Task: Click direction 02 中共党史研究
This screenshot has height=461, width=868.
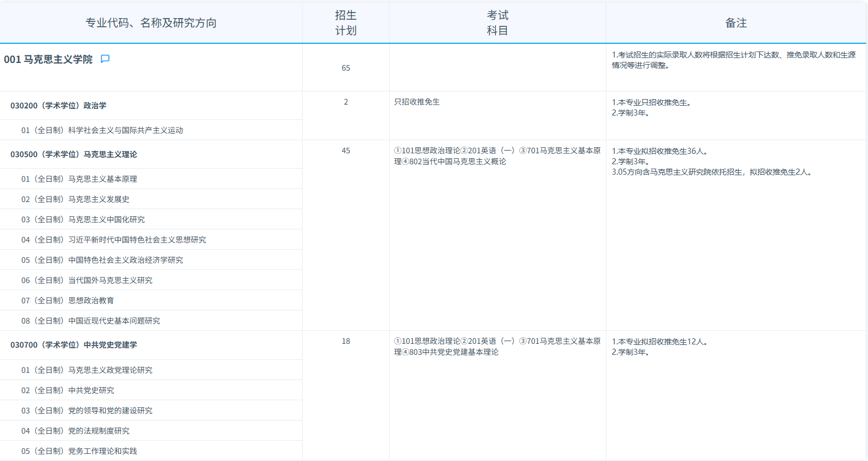Action: click(x=68, y=390)
